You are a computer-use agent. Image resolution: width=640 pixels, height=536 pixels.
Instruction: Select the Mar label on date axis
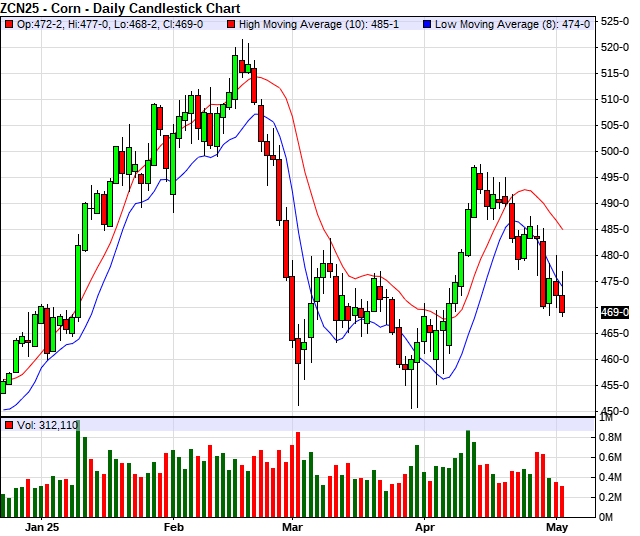click(292, 526)
